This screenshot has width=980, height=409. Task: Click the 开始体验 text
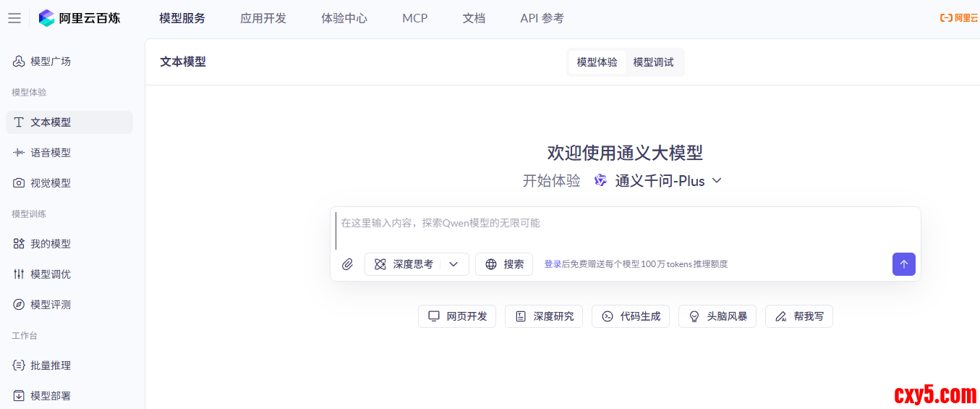click(x=552, y=181)
